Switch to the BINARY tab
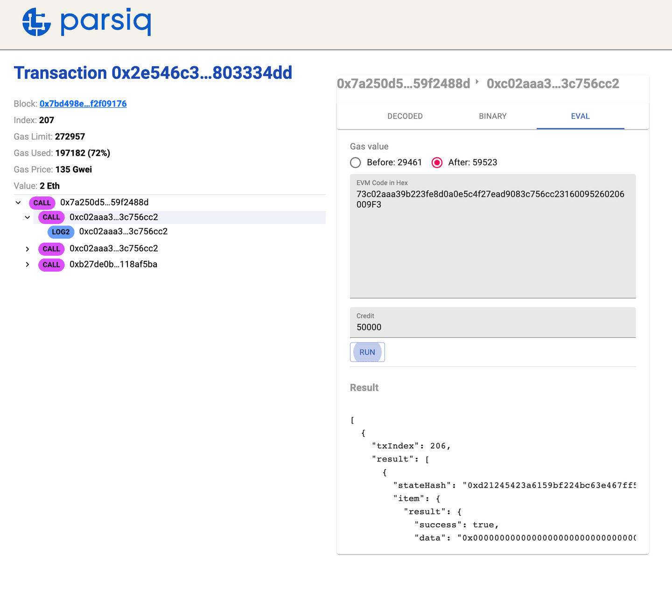Viewport: 672px width, 616px height. pyautogui.click(x=493, y=116)
